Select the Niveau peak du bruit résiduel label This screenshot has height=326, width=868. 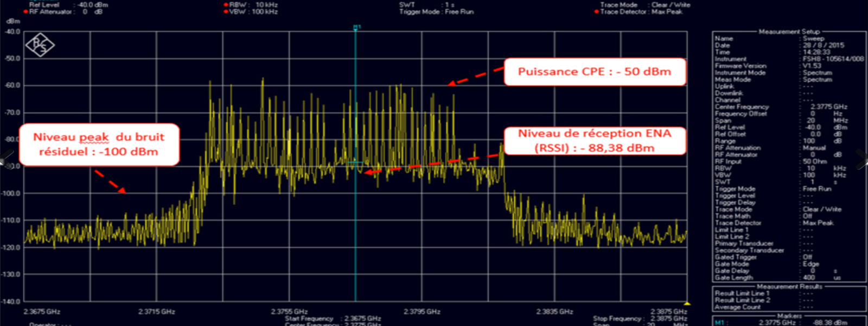click(x=99, y=145)
